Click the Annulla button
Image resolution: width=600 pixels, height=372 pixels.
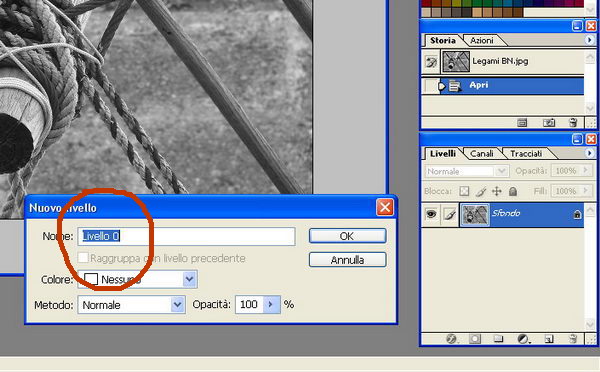coord(347,260)
